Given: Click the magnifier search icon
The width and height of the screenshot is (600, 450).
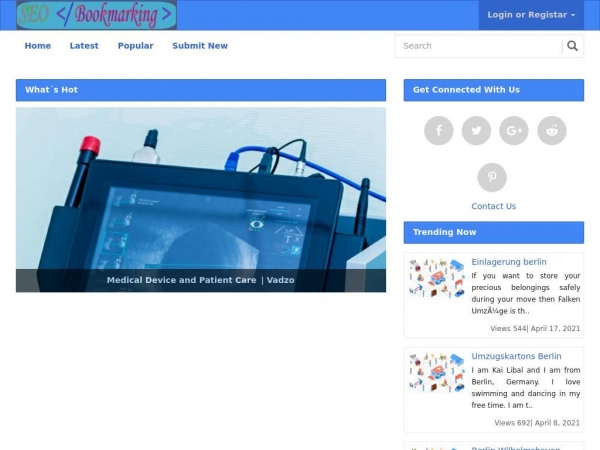Looking at the screenshot, I should [x=572, y=46].
